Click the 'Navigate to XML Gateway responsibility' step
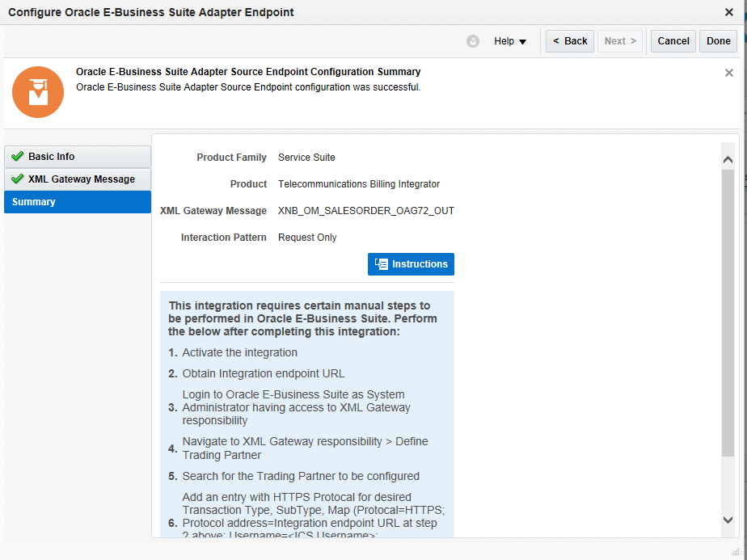Screen dimensions: 747x560 (x=305, y=448)
